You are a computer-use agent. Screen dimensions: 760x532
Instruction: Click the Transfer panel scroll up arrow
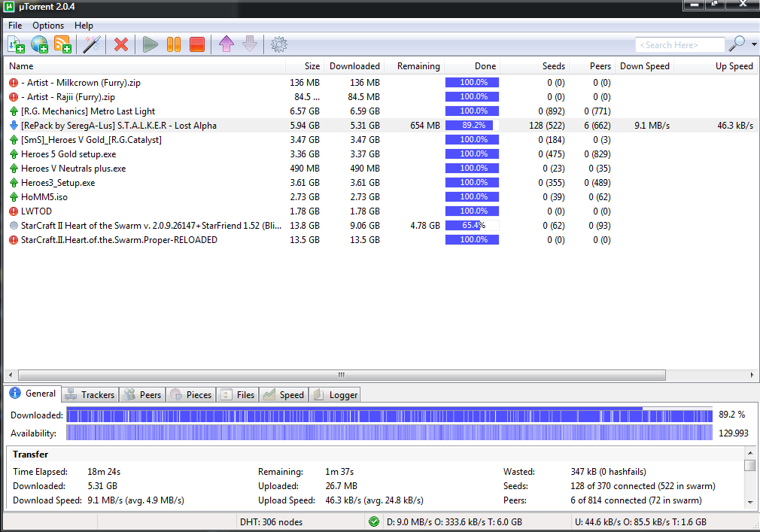(750, 453)
